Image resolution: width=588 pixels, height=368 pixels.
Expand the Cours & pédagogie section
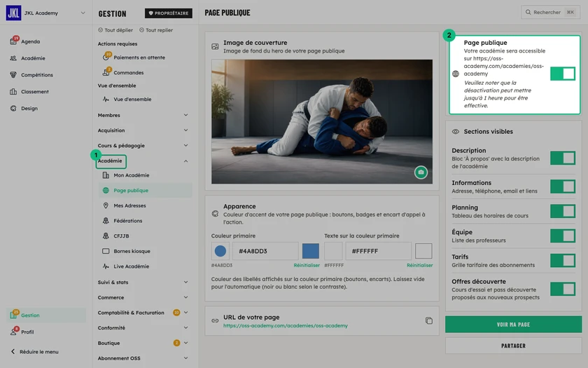(x=185, y=145)
